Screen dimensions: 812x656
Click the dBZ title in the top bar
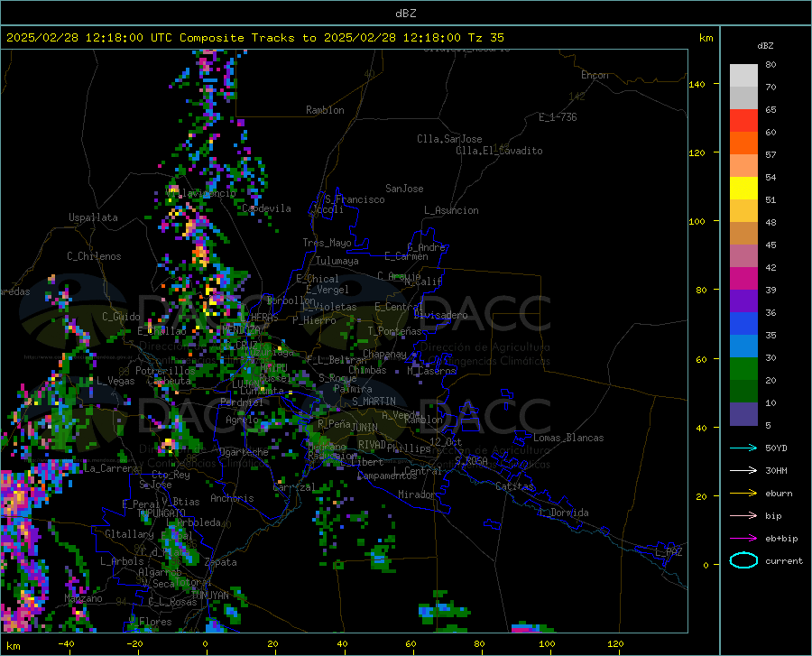tap(405, 14)
